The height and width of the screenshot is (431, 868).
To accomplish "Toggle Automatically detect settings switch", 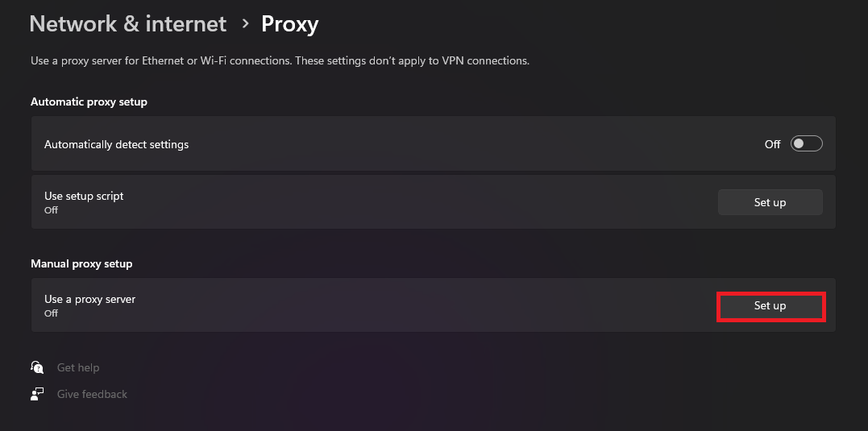I will click(806, 144).
